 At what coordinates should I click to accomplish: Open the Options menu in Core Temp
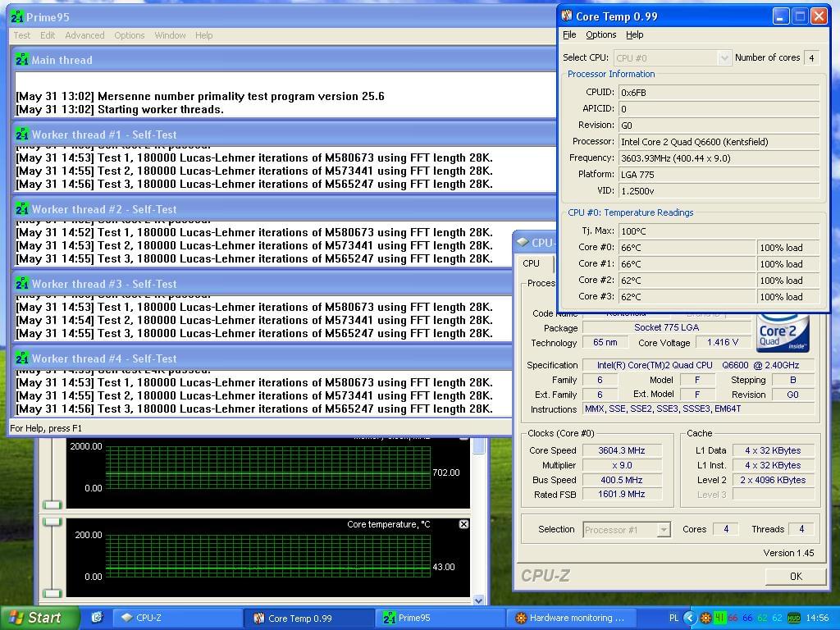pos(600,34)
